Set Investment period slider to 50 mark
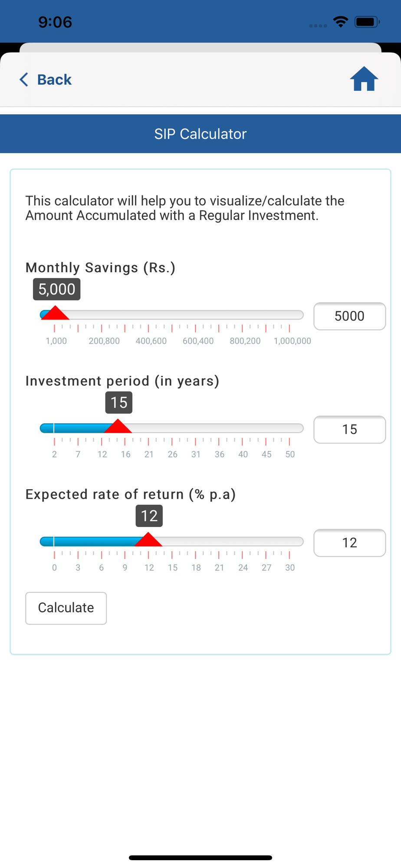The image size is (401, 868). [x=289, y=428]
